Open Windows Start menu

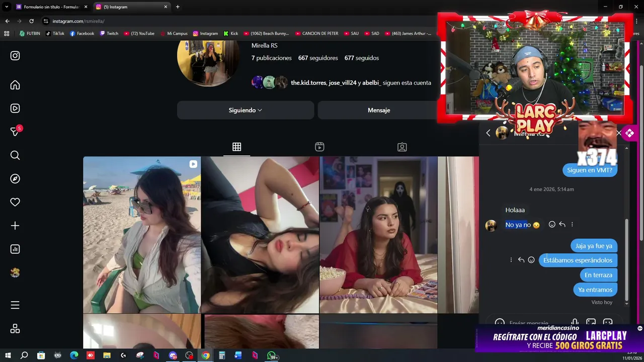pyautogui.click(x=8, y=355)
